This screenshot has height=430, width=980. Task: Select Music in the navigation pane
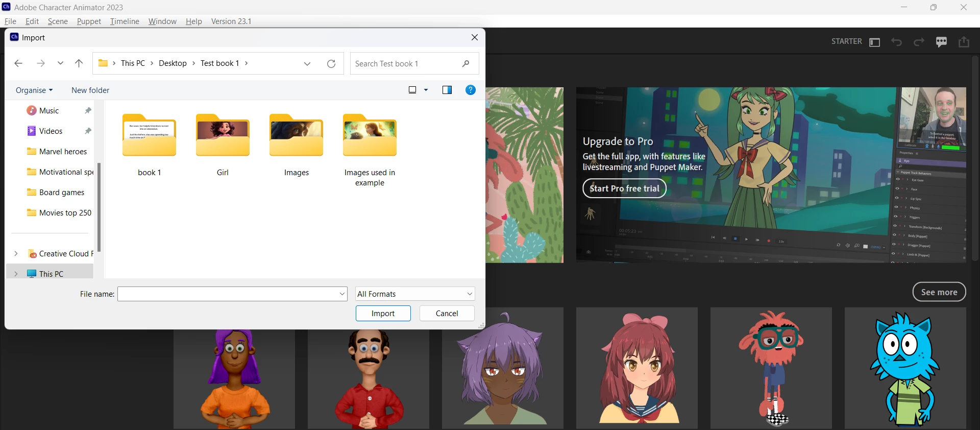click(x=49, y=110)
